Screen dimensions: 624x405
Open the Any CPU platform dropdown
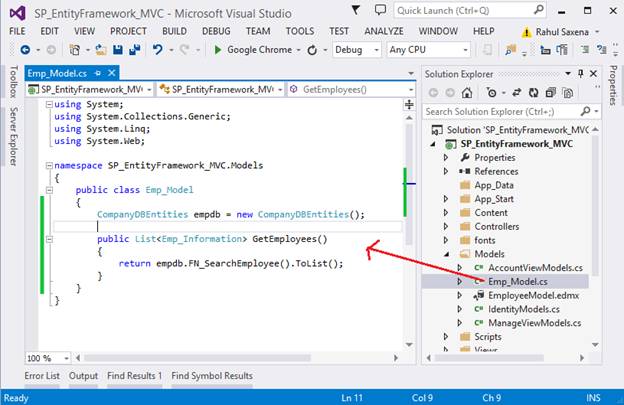(465, 50)
